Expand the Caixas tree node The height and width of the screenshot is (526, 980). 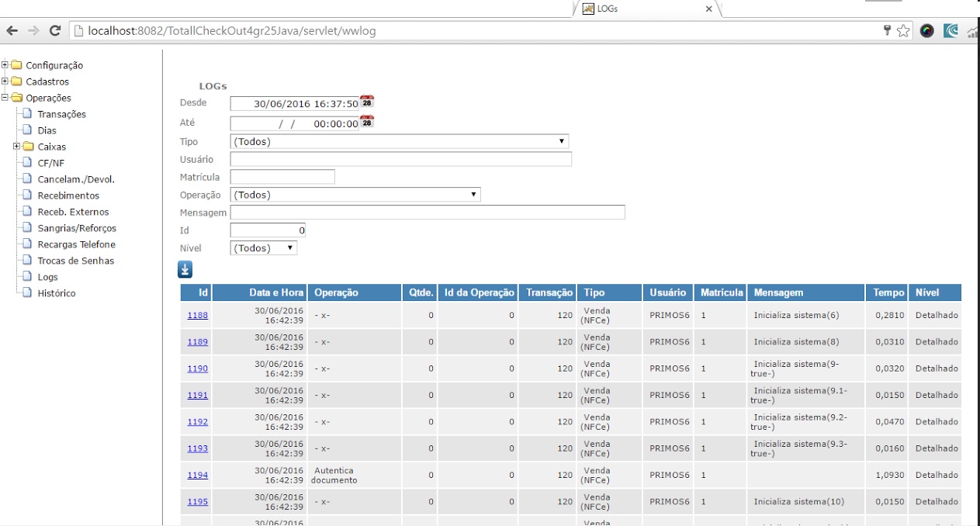coord(17,147)
